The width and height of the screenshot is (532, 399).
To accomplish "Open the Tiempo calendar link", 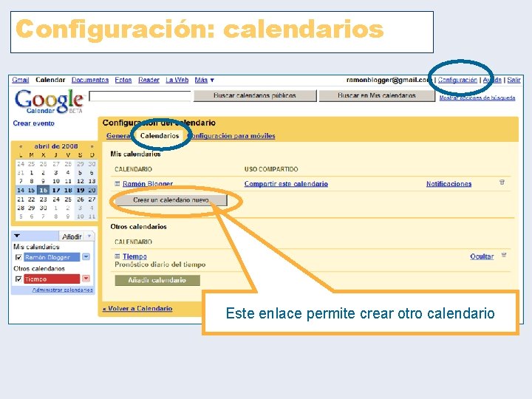I will coord(134,256).
